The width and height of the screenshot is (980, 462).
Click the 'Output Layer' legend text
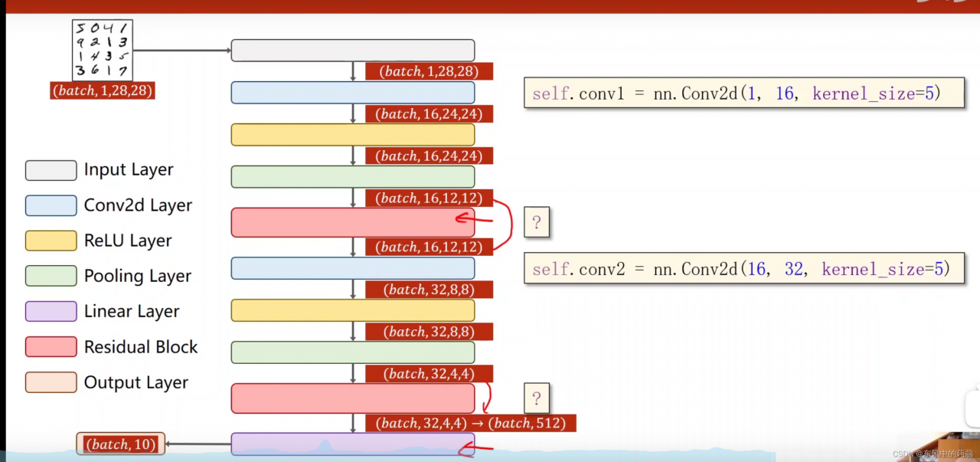(136, 382)
